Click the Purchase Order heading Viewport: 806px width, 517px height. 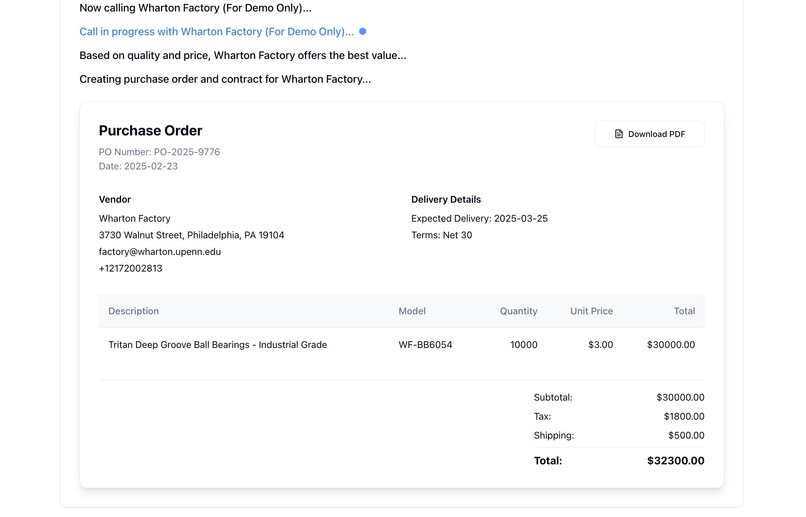(150, 131)
